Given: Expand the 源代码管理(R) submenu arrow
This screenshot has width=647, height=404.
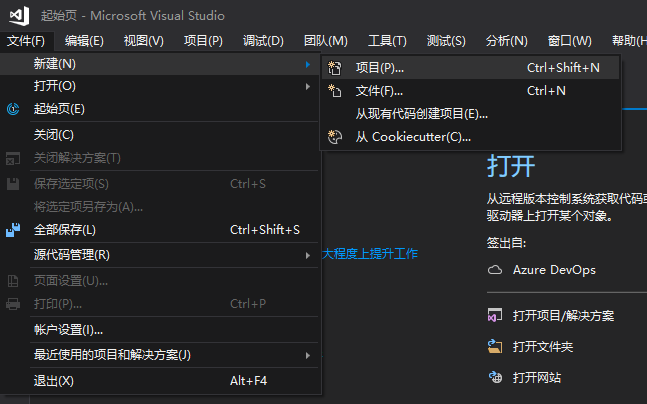Looking at the screenshot, I should [x=308, y=255].
